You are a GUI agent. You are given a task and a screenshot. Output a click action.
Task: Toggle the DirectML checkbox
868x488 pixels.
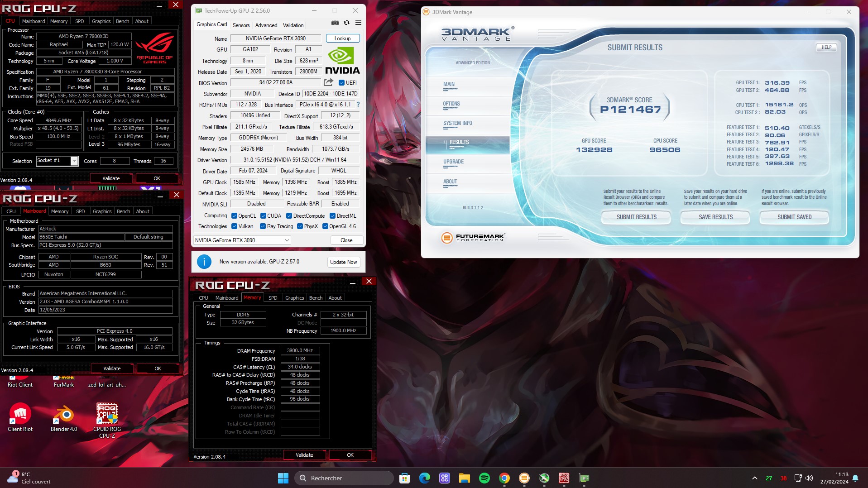(x=332, y=216)
